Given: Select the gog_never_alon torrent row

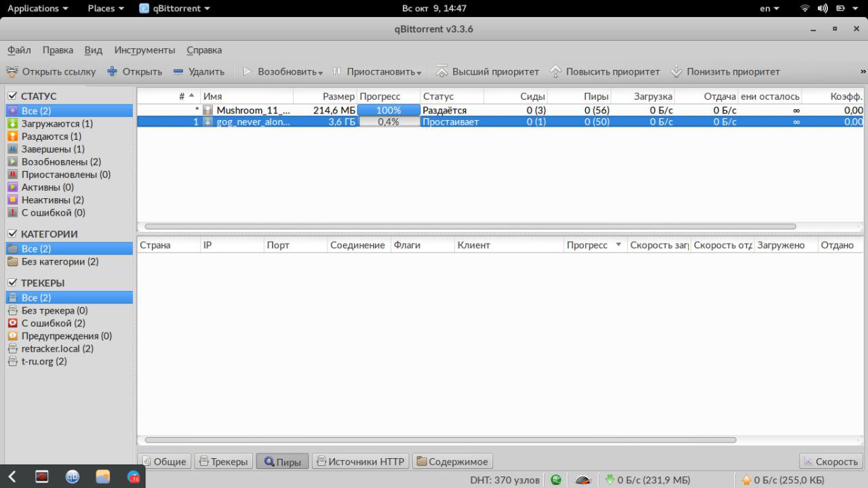Looking at the screenshot, I should tap(502, 122).
